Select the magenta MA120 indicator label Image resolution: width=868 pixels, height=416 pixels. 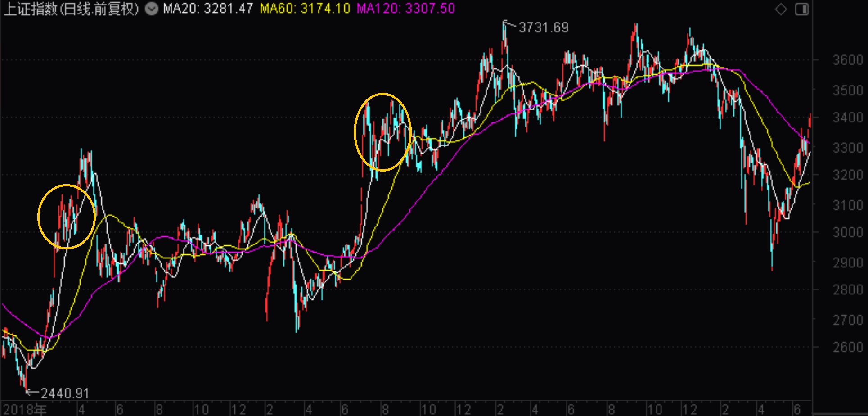click(405, 9)
